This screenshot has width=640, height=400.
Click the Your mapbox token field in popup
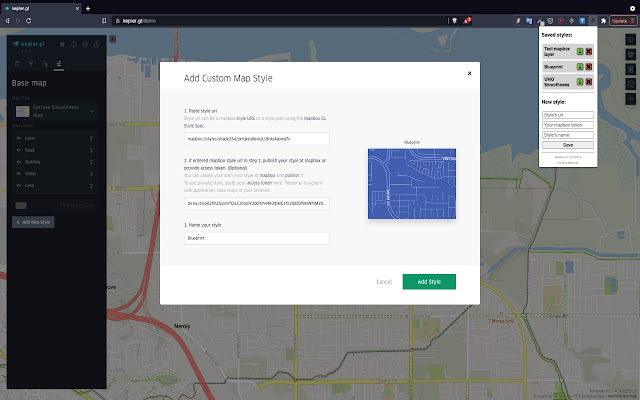click(568, 125)
